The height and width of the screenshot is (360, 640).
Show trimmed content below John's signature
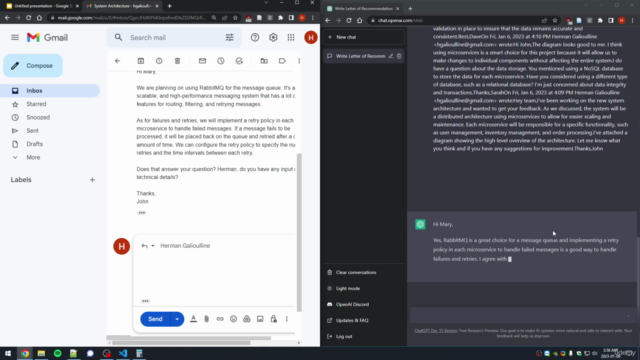click(142, 213)
